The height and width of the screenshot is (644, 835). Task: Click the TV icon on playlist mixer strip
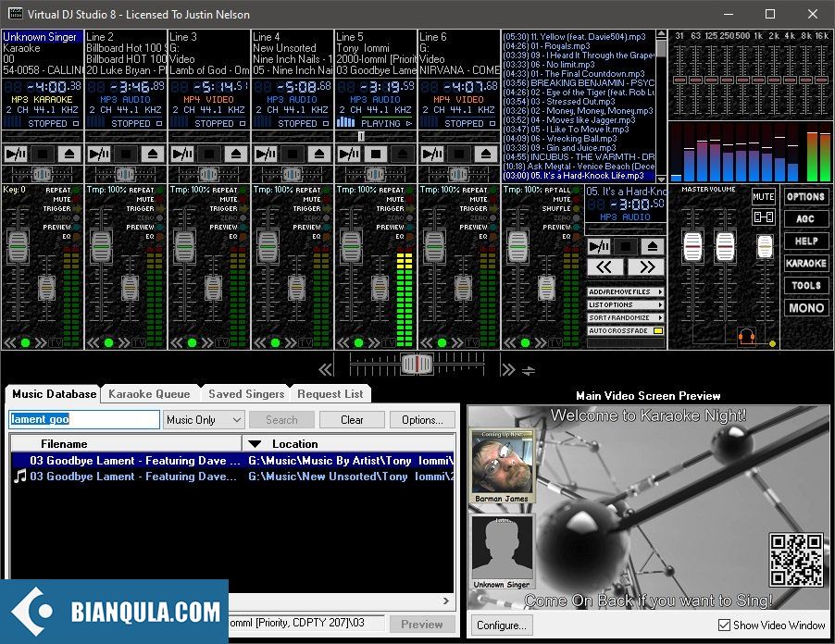click(555, 342)
